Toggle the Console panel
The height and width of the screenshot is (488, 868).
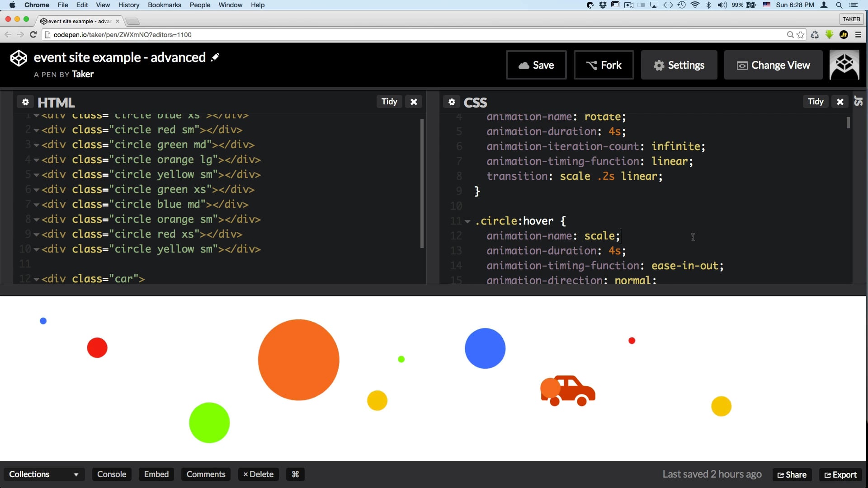pyautogui.click(x=112, y=474)
